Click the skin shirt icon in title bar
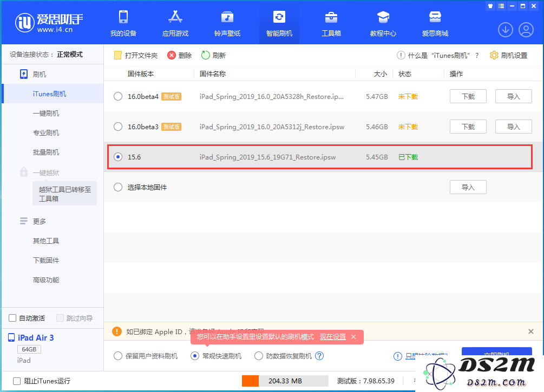The height and width of the screenshot is (392, 544). pyautogui.click(x=490, y=6)
